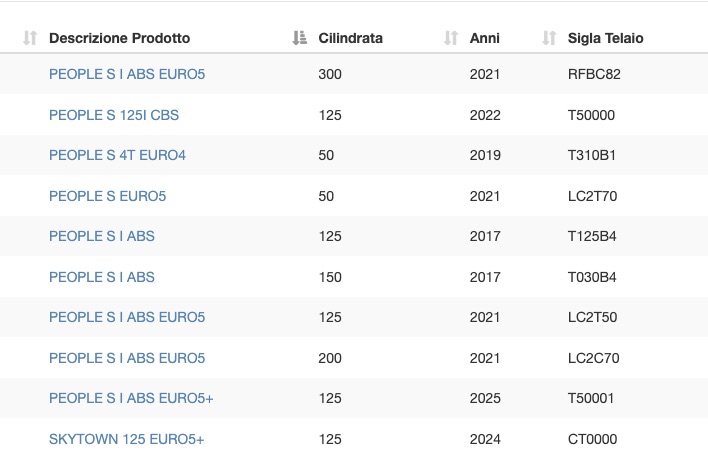Screen dimensions: 708x465
Task: Click year 2017 in the T030B4 row
Action: (x=485, y=277)
